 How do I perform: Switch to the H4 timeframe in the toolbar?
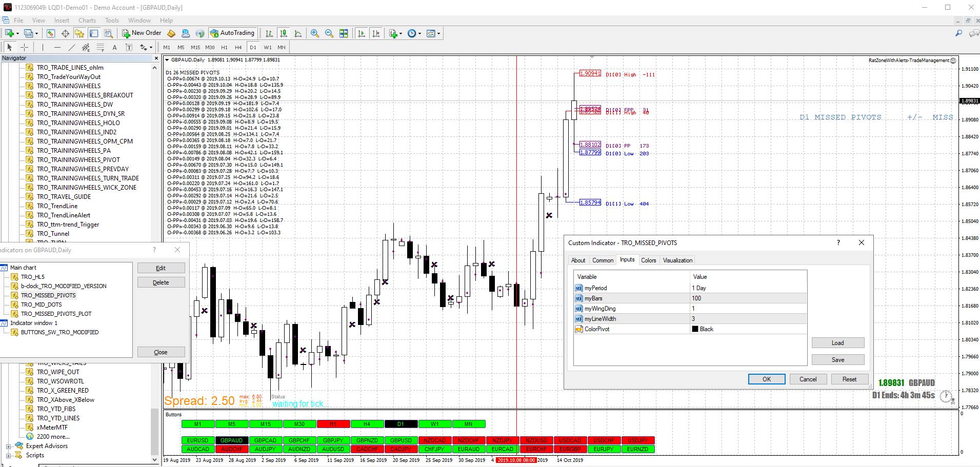(238, 47)
